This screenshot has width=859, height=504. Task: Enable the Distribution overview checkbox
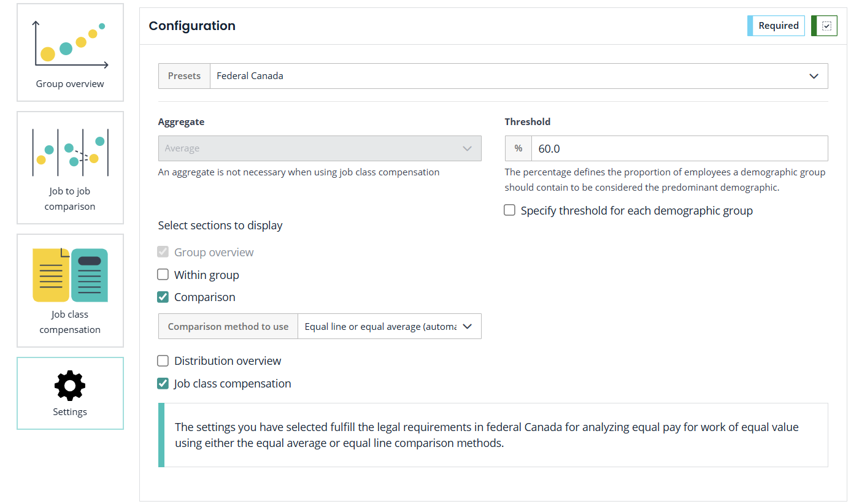163,361
